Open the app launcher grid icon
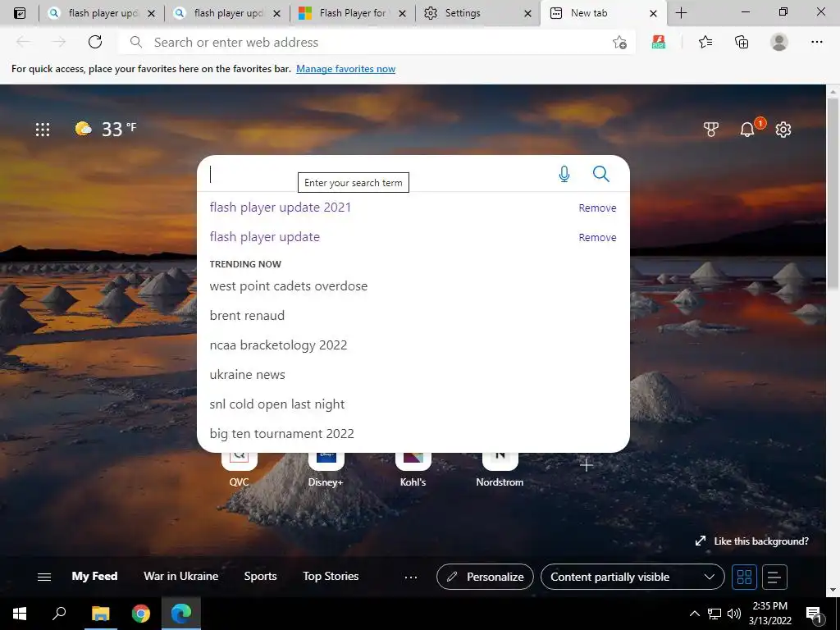The height and width of the screenshot is (630, 840). point(43,129)
